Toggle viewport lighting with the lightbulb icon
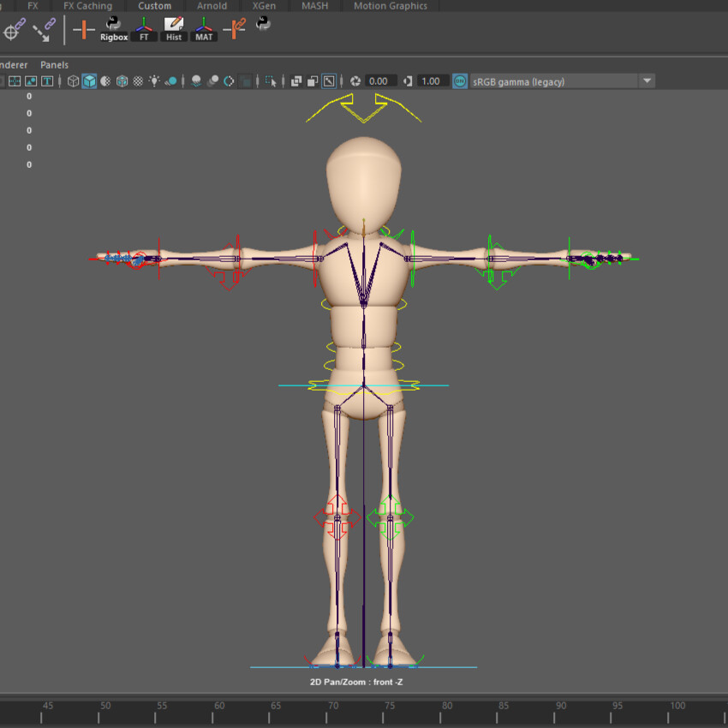Image resolution: width=728 pixels, height=728 pixels. point(156,81)
